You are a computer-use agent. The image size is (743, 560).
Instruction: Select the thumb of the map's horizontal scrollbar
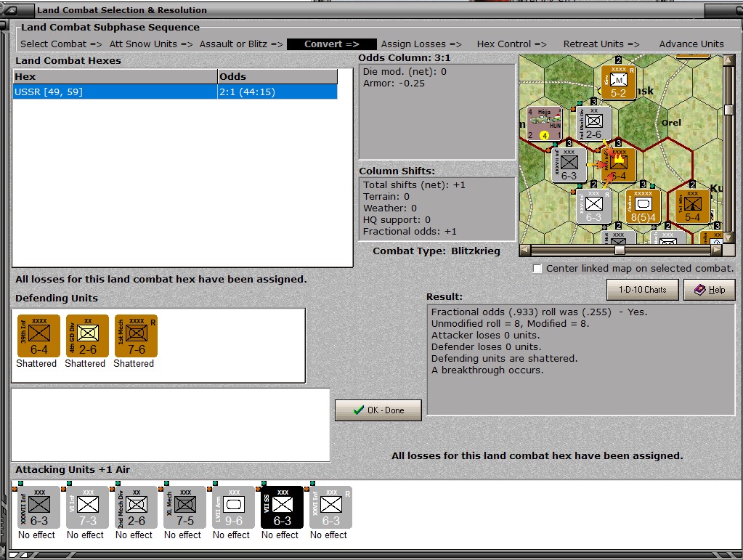coord(620,250)
